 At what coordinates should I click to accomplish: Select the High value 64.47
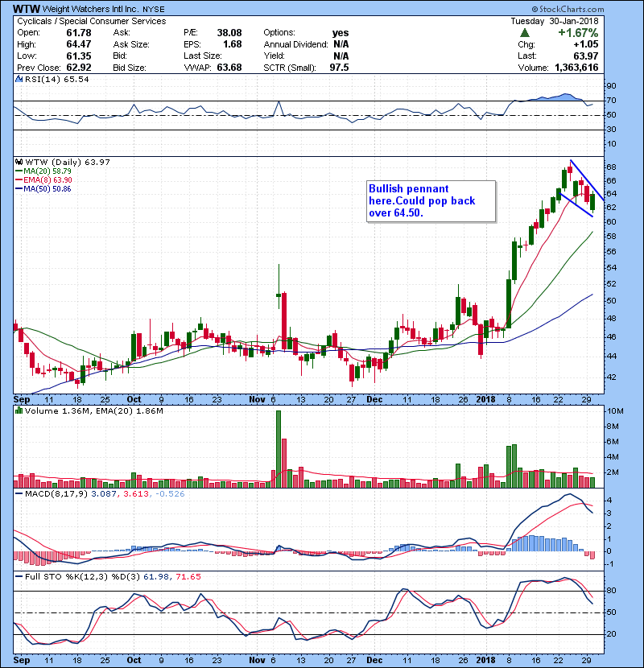coord(78,44)
